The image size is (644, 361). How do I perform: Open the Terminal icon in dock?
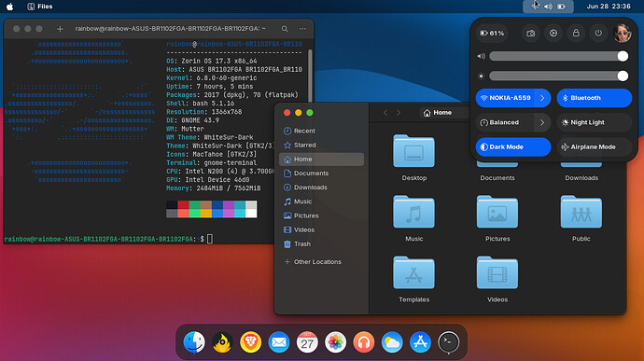tap(449, 341)
